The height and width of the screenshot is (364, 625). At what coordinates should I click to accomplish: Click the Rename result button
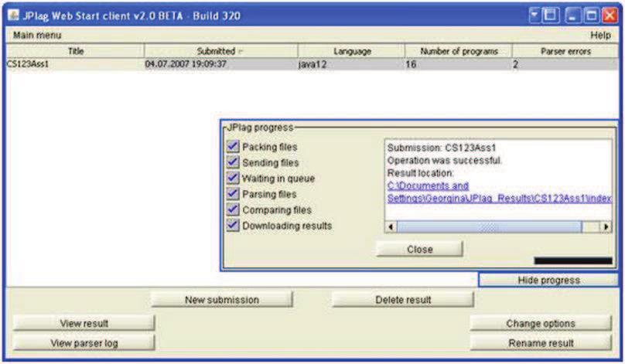[541, 343]
